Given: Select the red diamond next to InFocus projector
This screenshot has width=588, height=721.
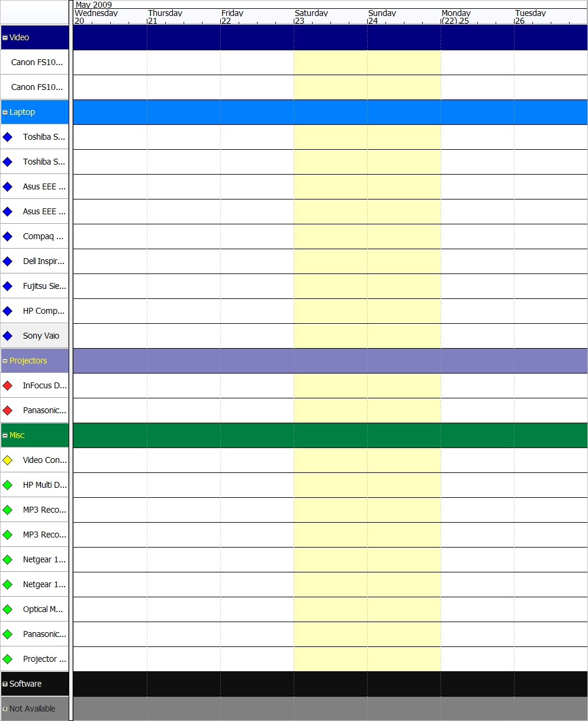Looking at the screenshot, I should pyautogui.click(x=8, y=385).
